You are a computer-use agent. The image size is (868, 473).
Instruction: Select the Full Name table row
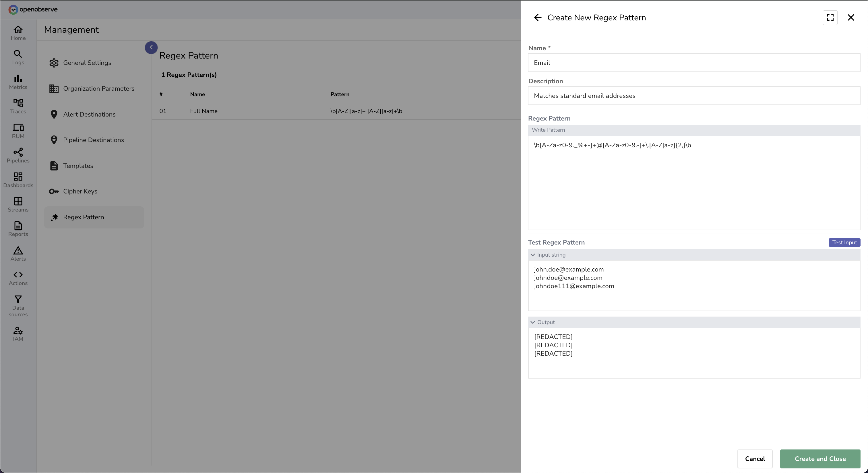(x=336, y=111)
